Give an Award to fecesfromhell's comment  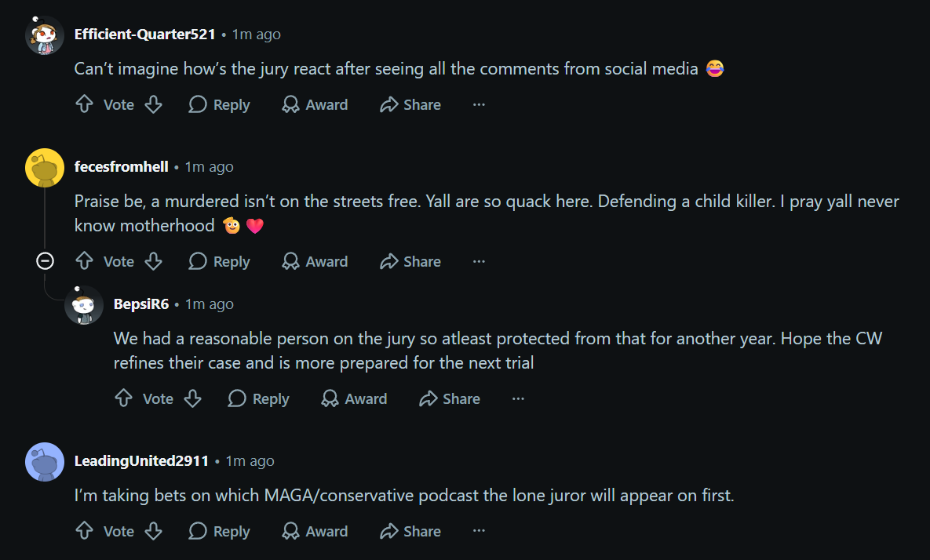(315, 261)
